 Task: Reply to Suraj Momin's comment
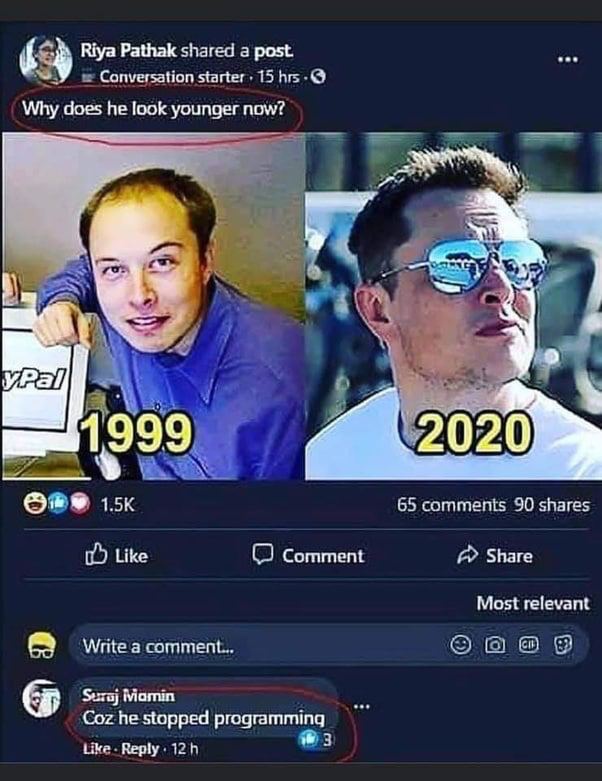[140, 749]
